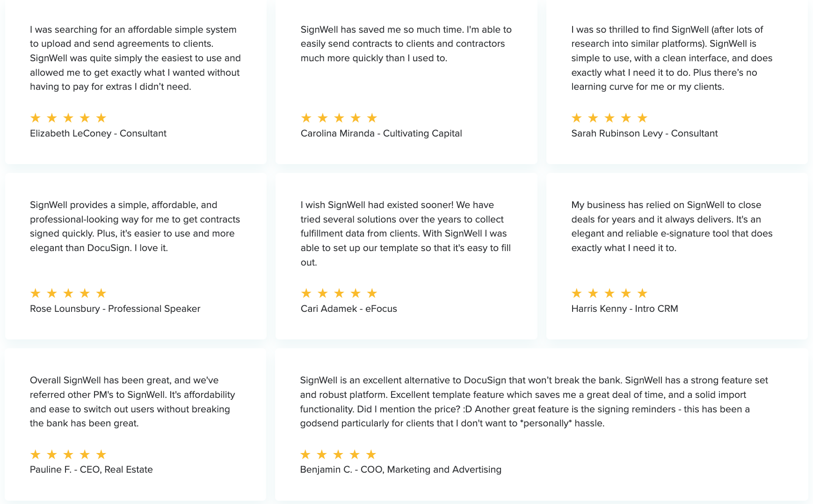Click fifth star in Pauline F.'s rating
The image size is (813, 504).
click(x=101, y=454)
